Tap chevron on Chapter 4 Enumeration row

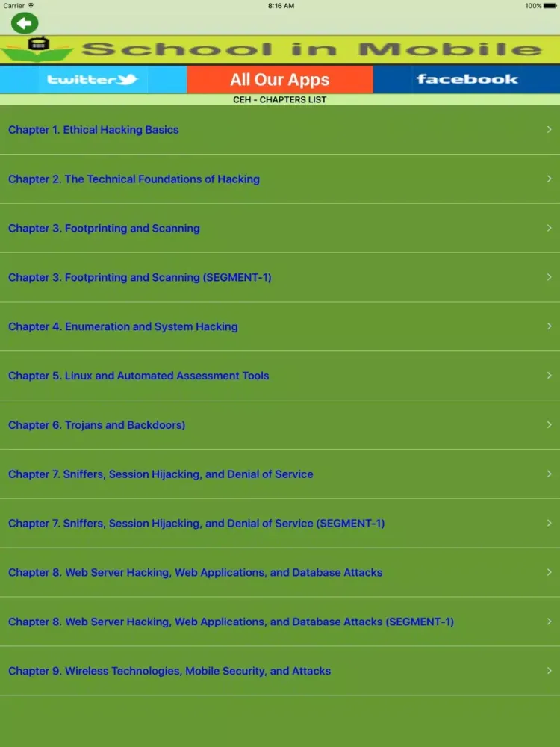coord(549,326)
